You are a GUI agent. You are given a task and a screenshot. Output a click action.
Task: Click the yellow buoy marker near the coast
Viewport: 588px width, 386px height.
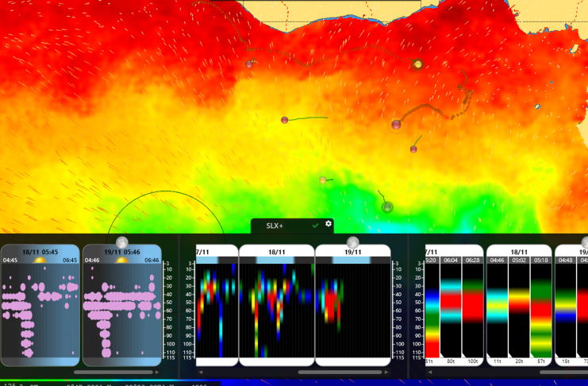point(417,64)
